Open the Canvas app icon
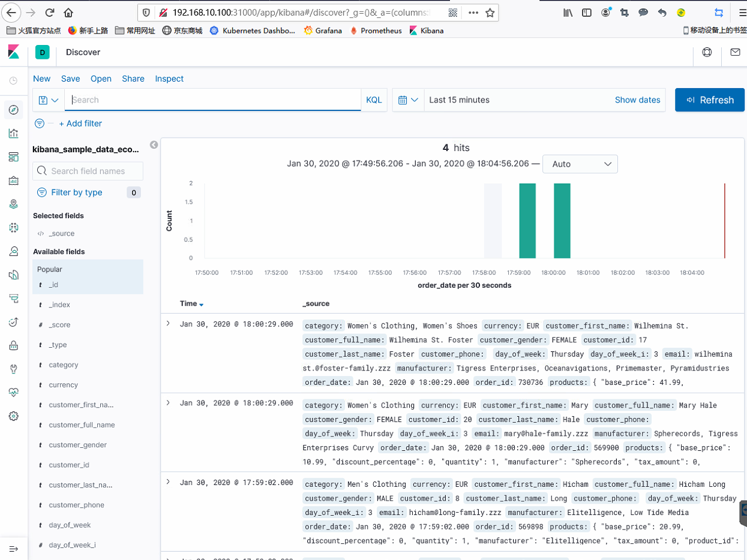This screenshot has width=747, height=560. click(13, 180)
